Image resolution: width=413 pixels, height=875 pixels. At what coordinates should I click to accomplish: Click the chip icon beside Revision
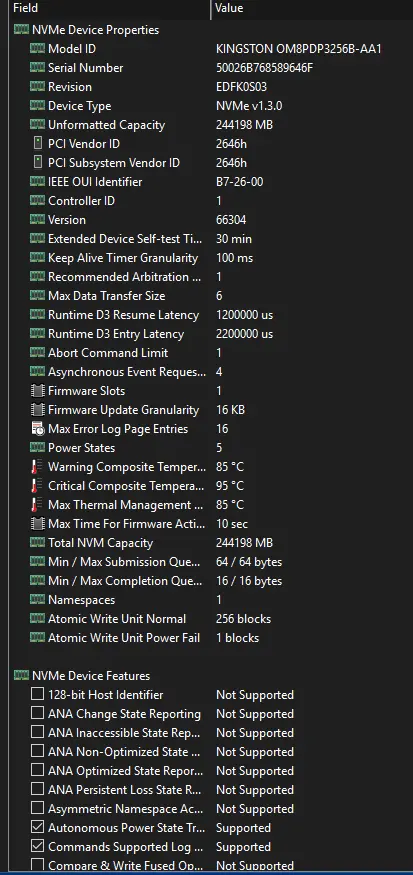pos(37,86)
